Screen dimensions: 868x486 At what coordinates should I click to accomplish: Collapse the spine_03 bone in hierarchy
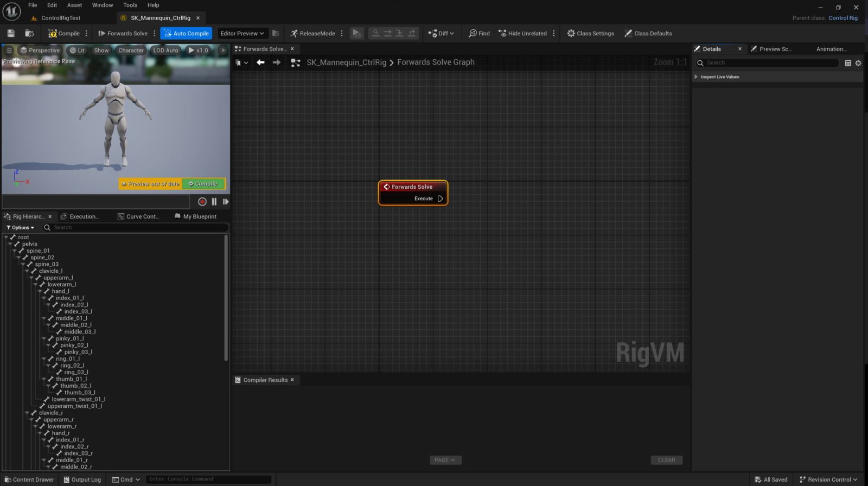pyautogui.click(x=23, y=264)
